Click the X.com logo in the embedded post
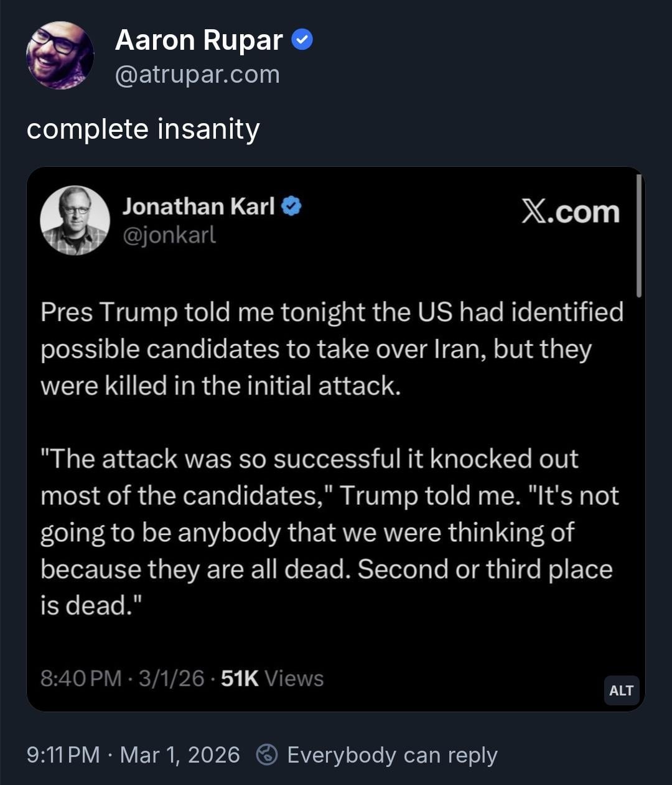The image size is (672, 785). click(x=570, y=212)
